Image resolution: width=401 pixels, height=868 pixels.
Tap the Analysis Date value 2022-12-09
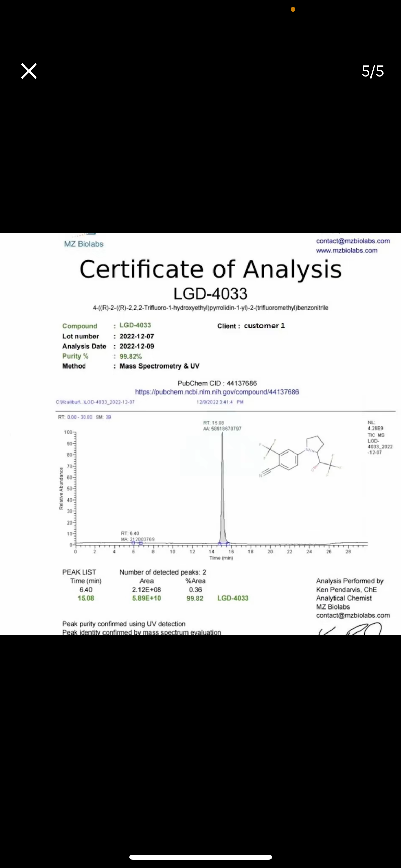click(137, 346)
